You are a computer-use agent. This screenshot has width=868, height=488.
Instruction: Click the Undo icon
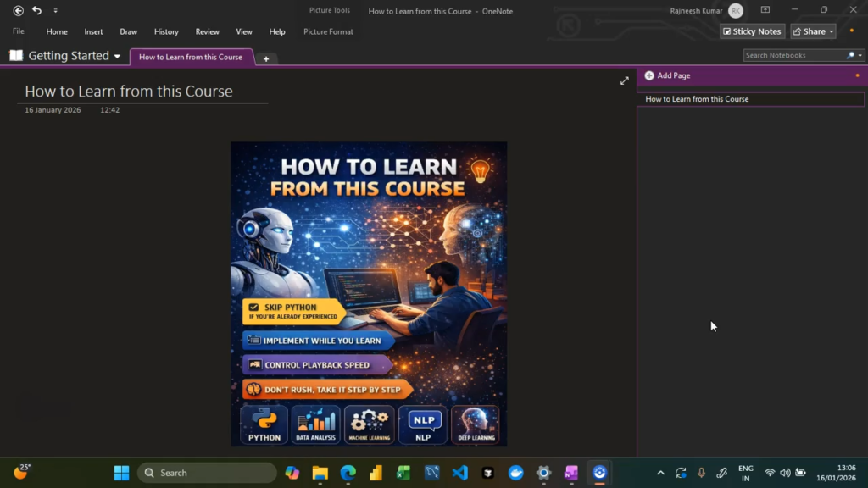point(36,10)
